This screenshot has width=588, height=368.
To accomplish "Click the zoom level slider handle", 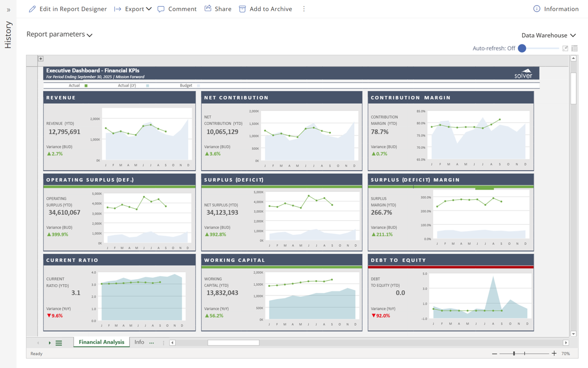I will click(x=514, y=354).
